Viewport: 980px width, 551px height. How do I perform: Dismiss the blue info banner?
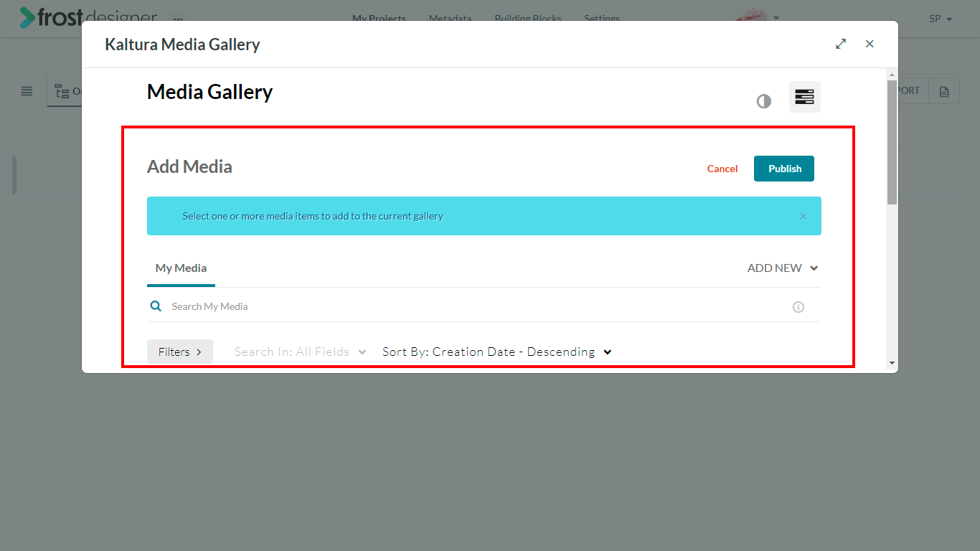coord(804,216)
